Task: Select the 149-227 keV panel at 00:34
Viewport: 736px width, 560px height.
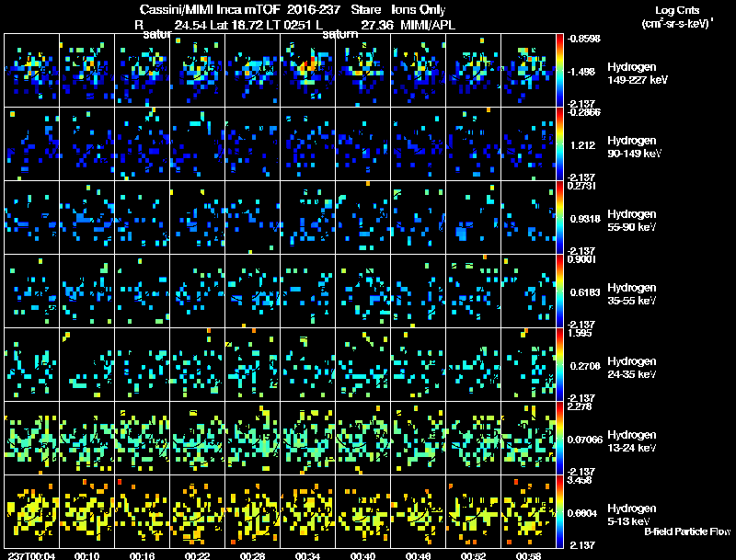Action: (x=307, y=70)
